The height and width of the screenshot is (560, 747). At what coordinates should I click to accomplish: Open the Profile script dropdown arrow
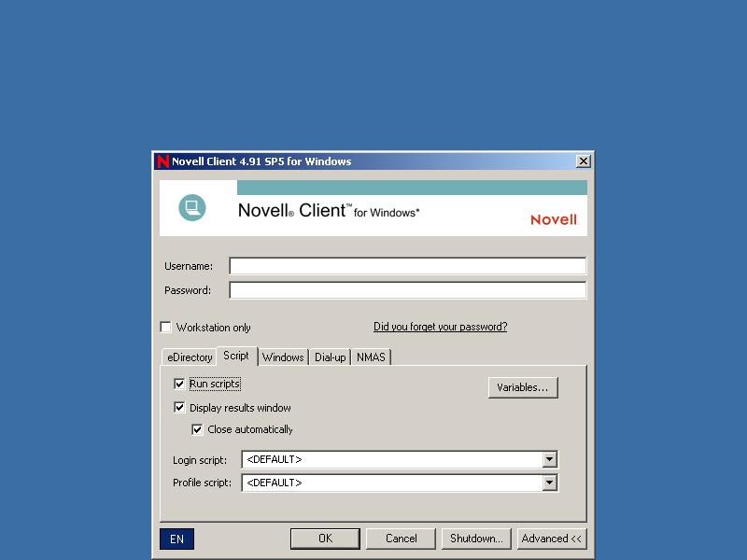pyautogui.click(x=550, y=483)
